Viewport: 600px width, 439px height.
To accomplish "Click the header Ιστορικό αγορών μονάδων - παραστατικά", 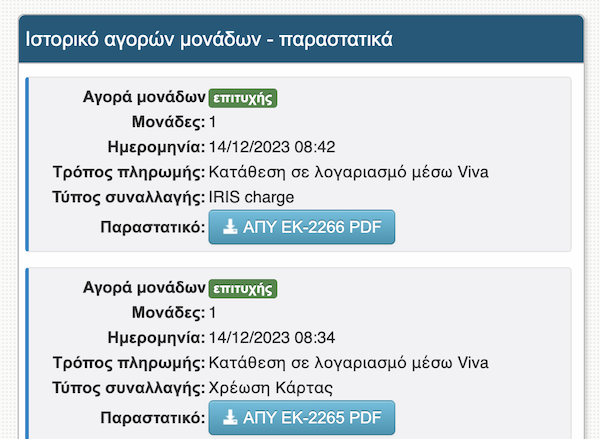I will click(x=209, y=40).
